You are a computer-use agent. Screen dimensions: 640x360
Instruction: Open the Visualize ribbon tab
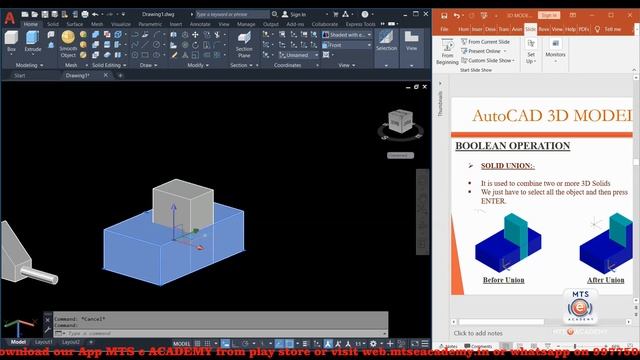click(121, 24)
